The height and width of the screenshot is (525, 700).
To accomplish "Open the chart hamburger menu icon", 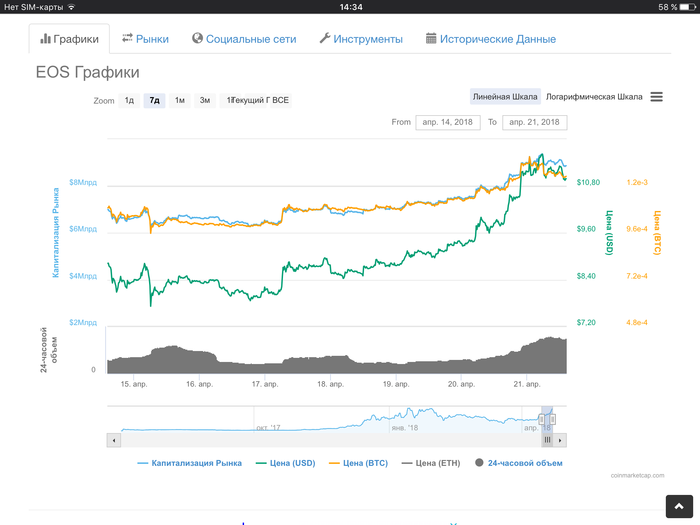I will point(656,97).
